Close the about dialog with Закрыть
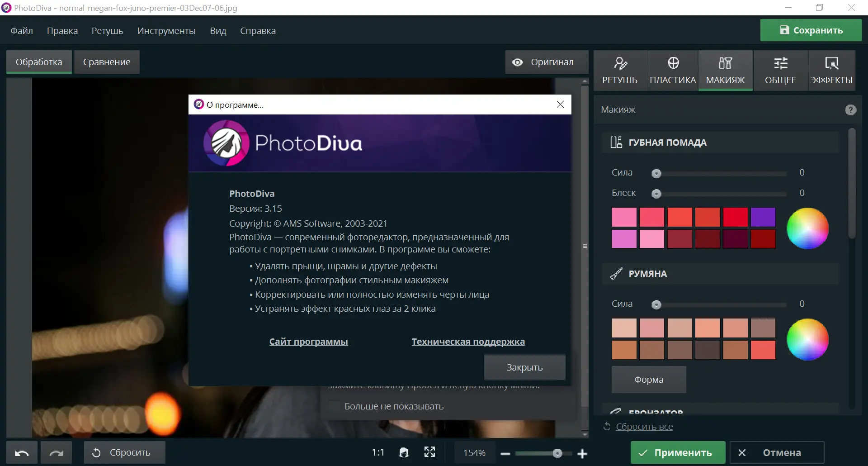 [524, 367]
